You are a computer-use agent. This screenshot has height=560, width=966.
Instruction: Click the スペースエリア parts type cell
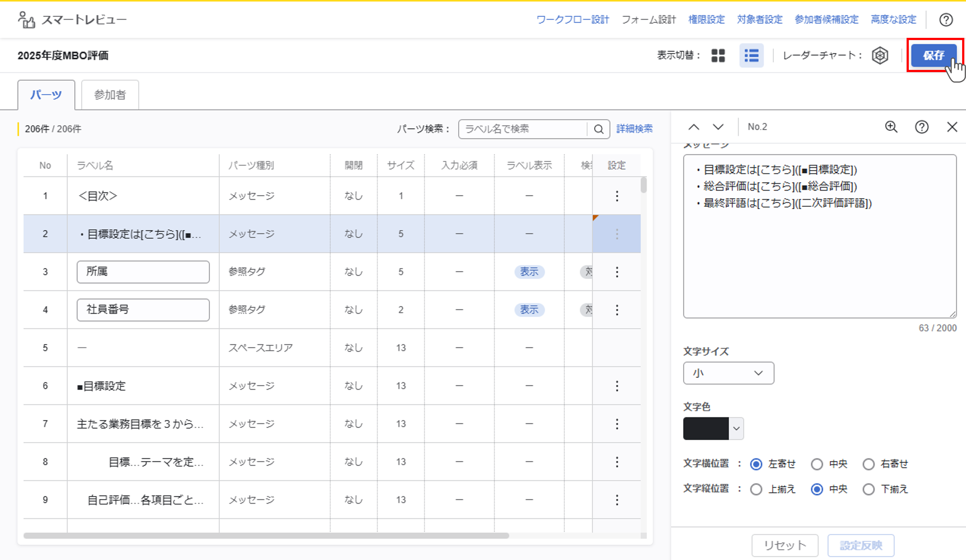point(261,348)
